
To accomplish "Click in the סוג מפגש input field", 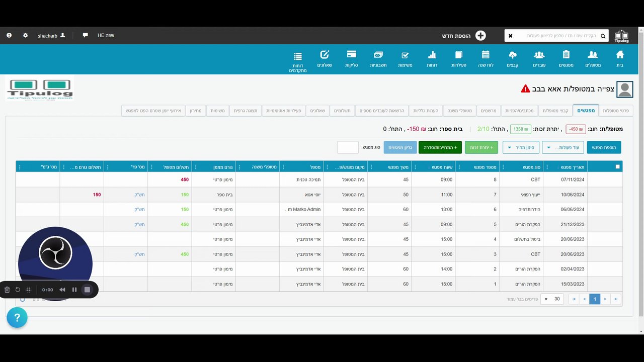I will (348, 147).
